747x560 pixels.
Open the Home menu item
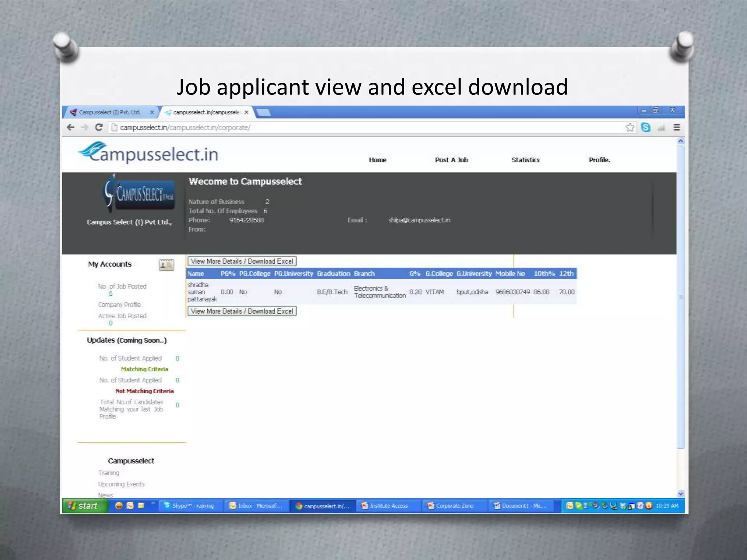pos(378,160)
